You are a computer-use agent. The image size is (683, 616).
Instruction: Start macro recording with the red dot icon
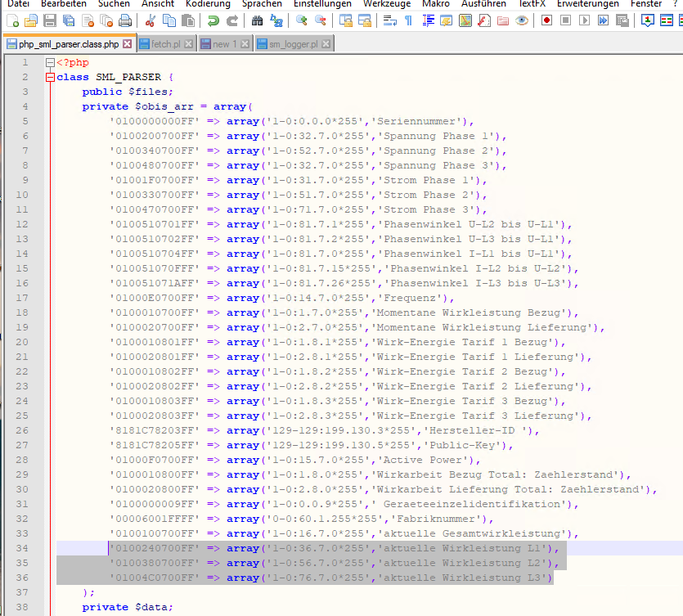[x=546, y=20]
